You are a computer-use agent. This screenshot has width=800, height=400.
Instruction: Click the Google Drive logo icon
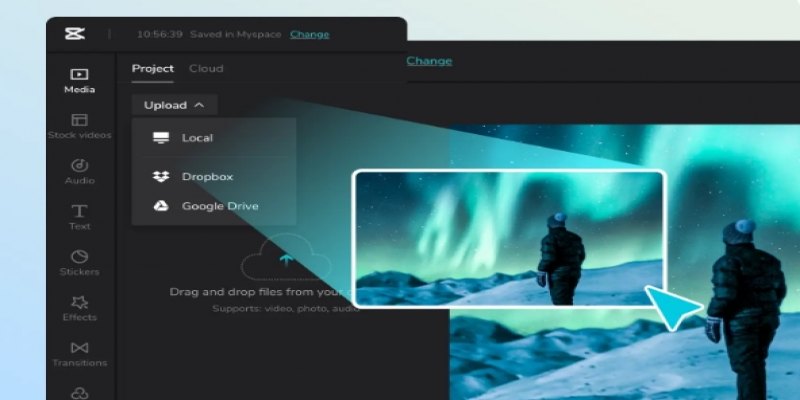point(161,206)
